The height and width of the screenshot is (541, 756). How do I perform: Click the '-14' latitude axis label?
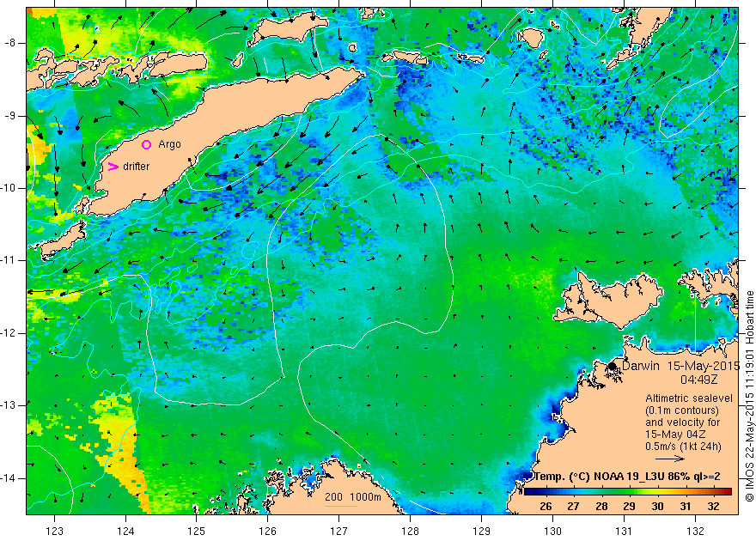(8, 478)
